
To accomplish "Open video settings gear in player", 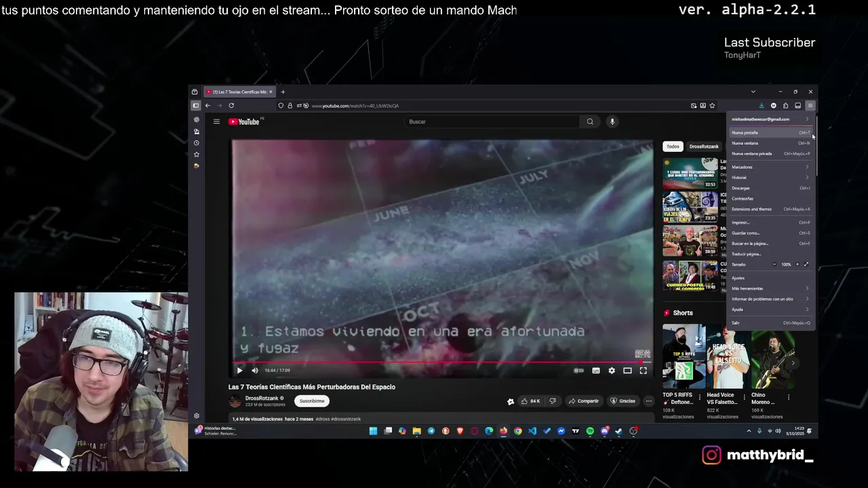I will click(612, 371).
